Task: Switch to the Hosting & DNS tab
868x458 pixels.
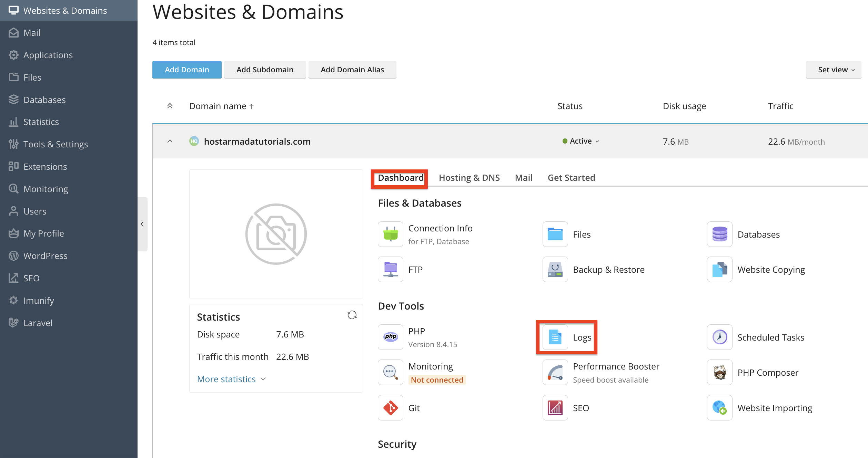Action: [469, 178]
